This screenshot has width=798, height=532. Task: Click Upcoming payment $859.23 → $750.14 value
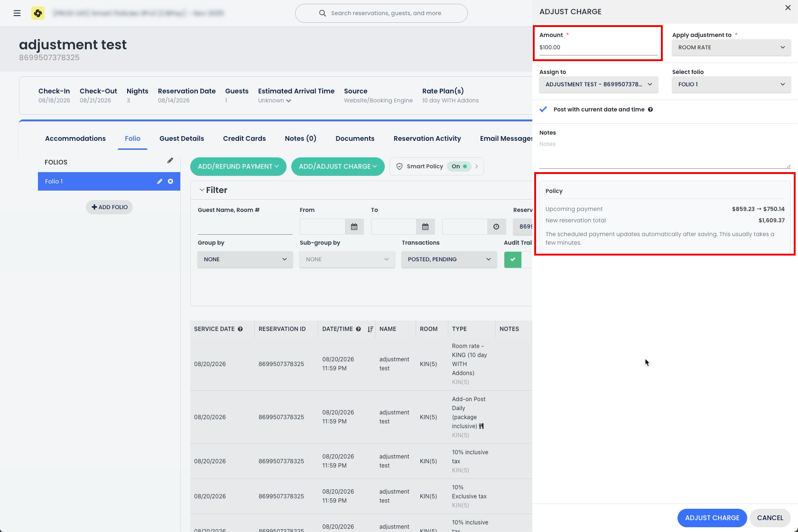tap(758, 209)
